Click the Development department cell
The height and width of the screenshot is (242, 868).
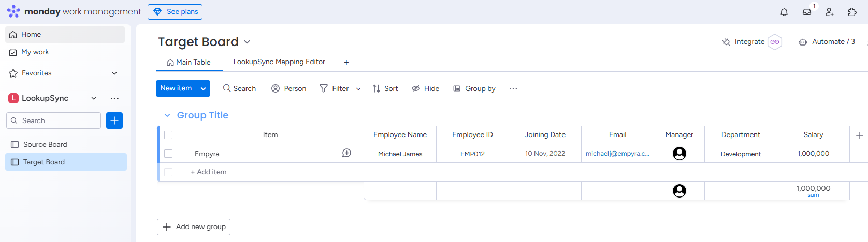pyautogui.click(x=741, y=154)
